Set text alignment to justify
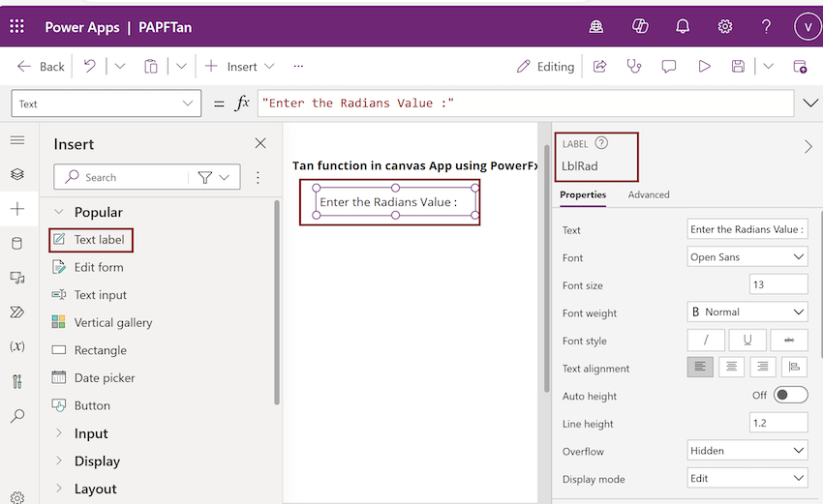 pos(794,368)
